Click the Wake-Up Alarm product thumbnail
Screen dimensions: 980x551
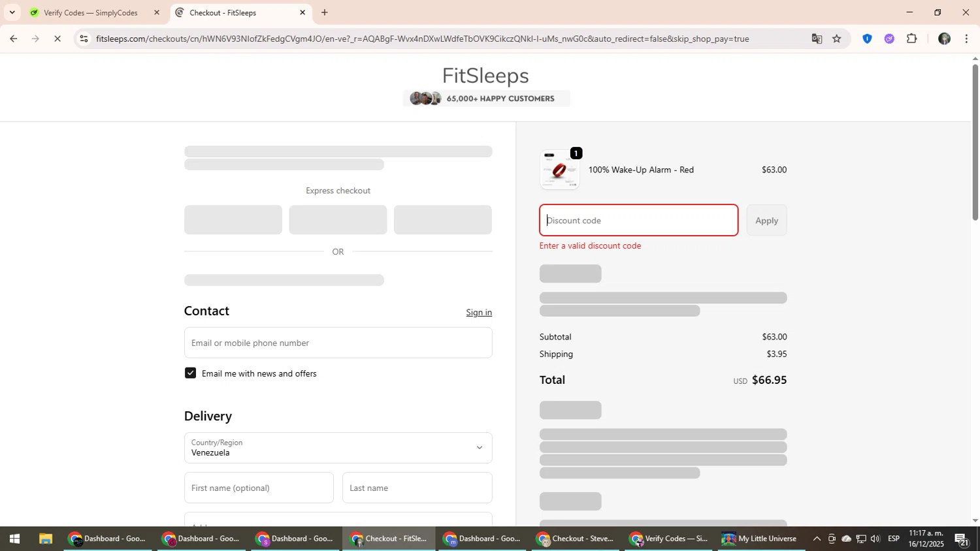pos(559,170)
